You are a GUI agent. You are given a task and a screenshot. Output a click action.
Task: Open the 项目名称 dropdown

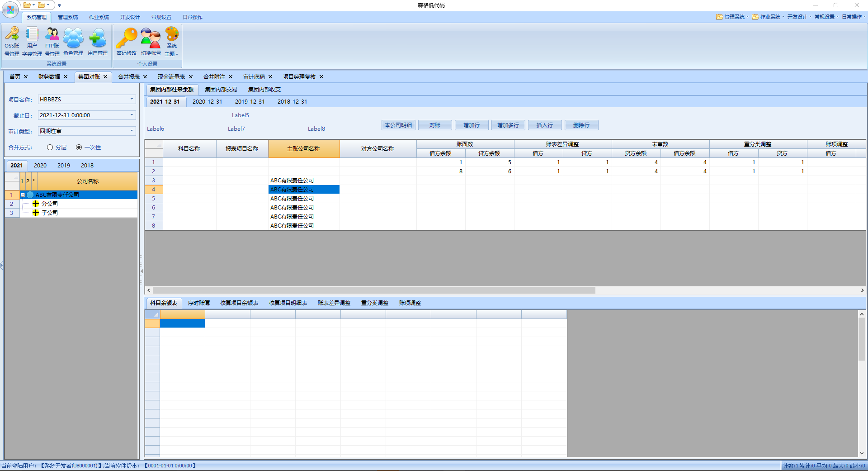(x=132, y=100)
